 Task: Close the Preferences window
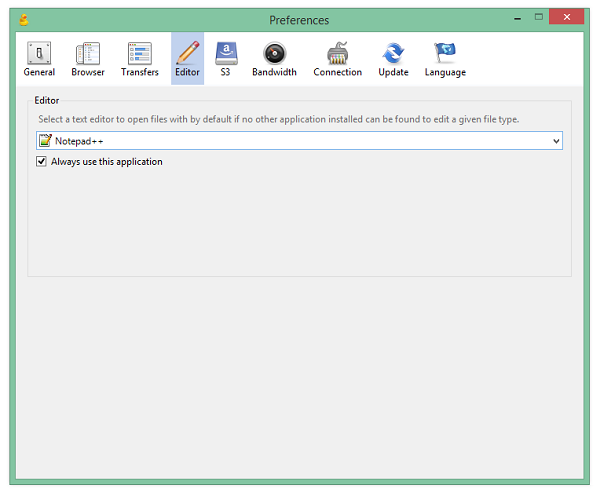566,17
